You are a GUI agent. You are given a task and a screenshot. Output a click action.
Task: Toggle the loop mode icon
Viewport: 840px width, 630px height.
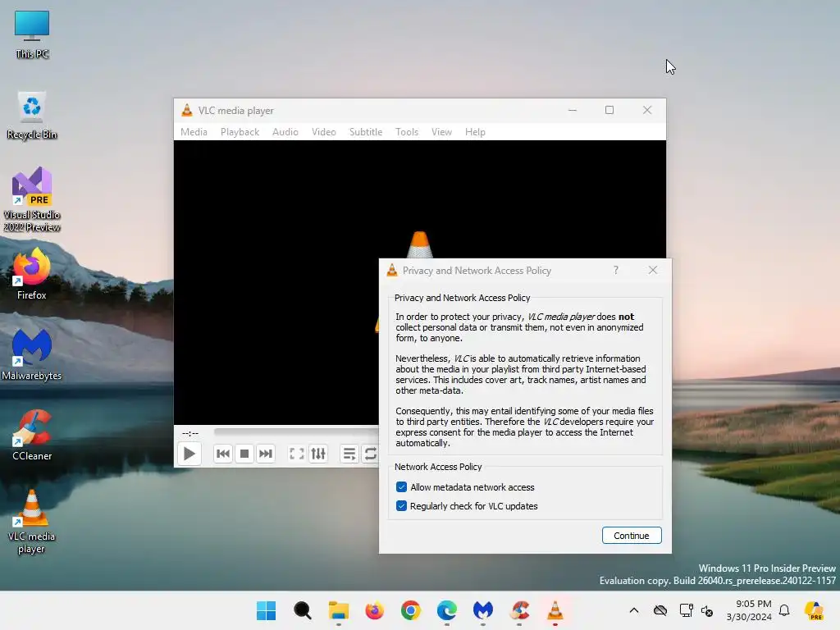(x=370, y=454)
